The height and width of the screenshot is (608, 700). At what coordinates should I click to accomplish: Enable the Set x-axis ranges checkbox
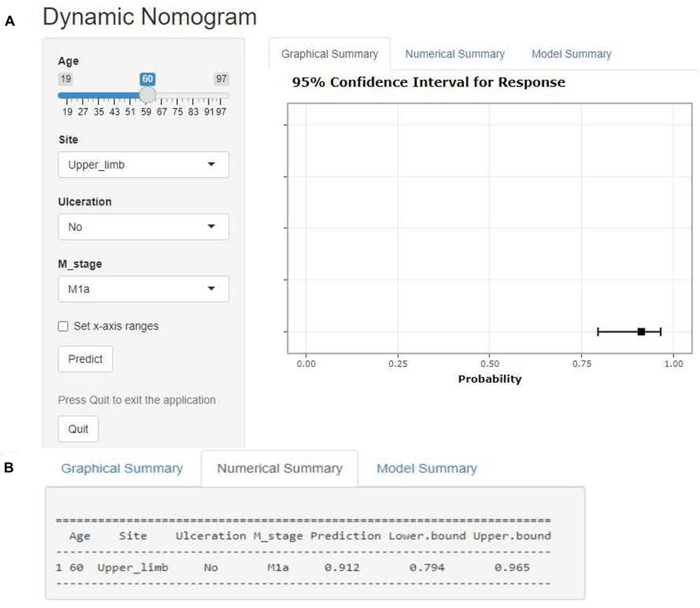pos(63,326)
